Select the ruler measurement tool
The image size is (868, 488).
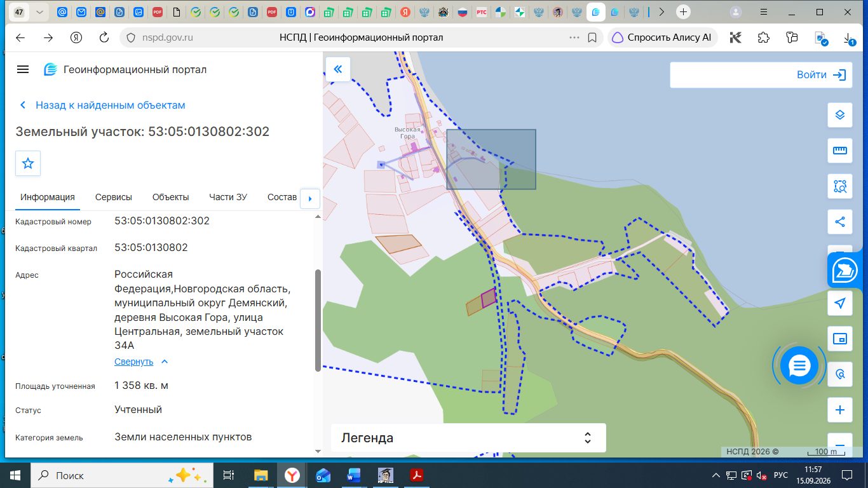pos(840,151)
